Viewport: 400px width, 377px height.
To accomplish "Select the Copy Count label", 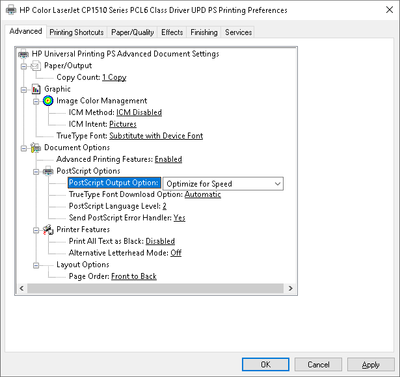I will [x=78, y=77].
